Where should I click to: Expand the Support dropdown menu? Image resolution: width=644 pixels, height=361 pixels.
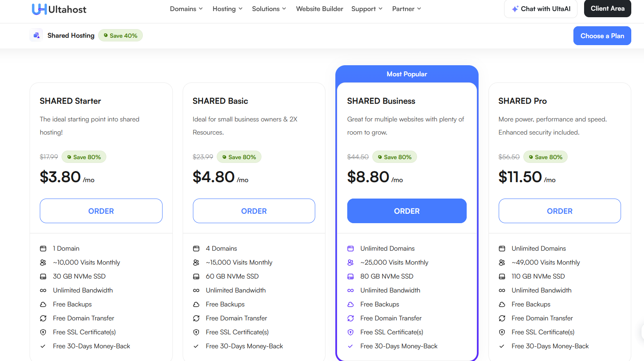tap(367, 9)
